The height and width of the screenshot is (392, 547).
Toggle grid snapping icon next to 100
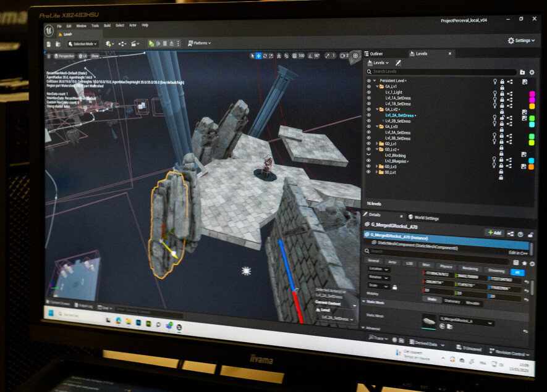coord(295,56)
